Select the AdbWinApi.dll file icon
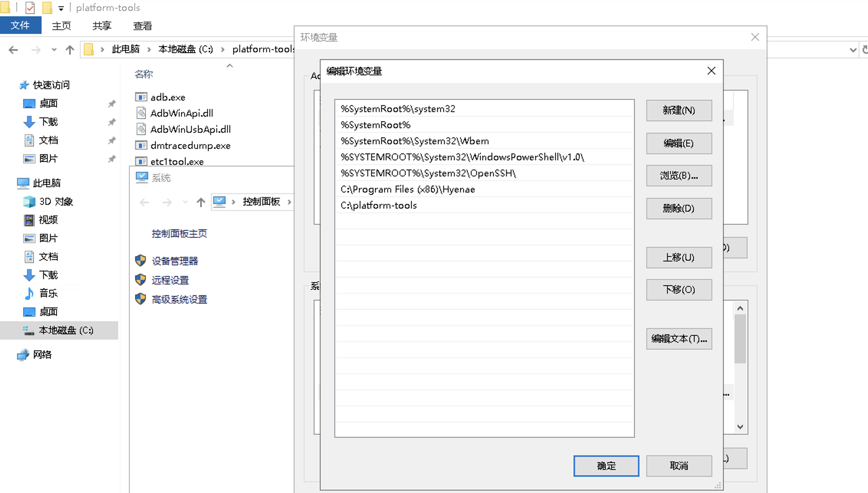This screenshot has width=868, height=493. click(x=141, y=113)
